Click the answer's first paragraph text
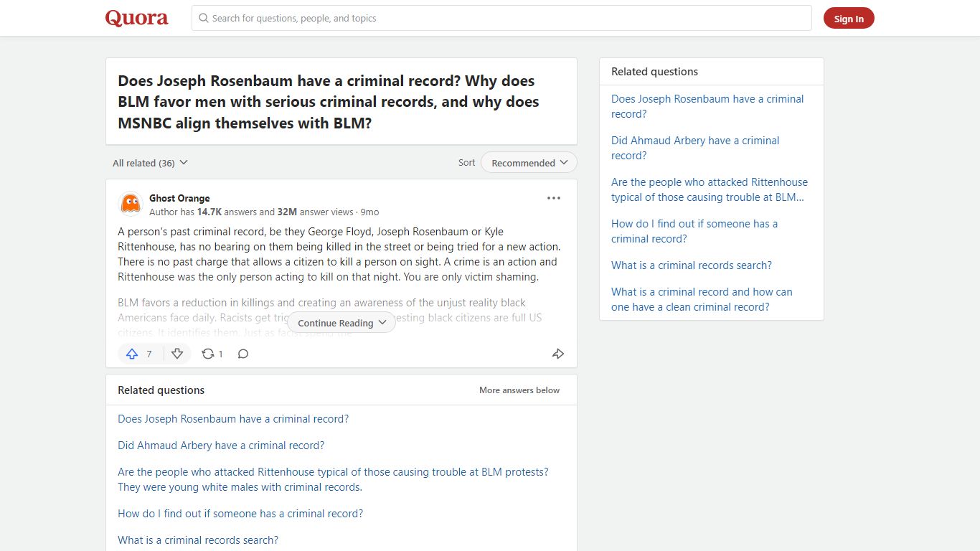 point(339,254)
